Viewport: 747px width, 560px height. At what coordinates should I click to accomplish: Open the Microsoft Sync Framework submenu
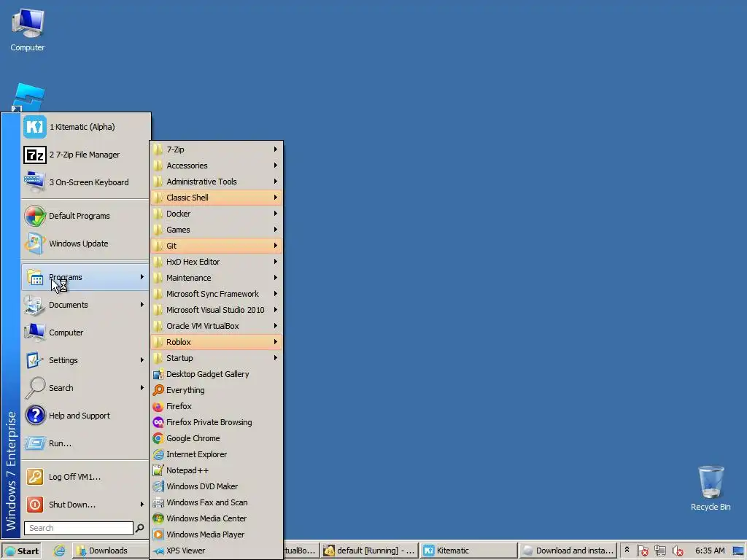[216, 294]
